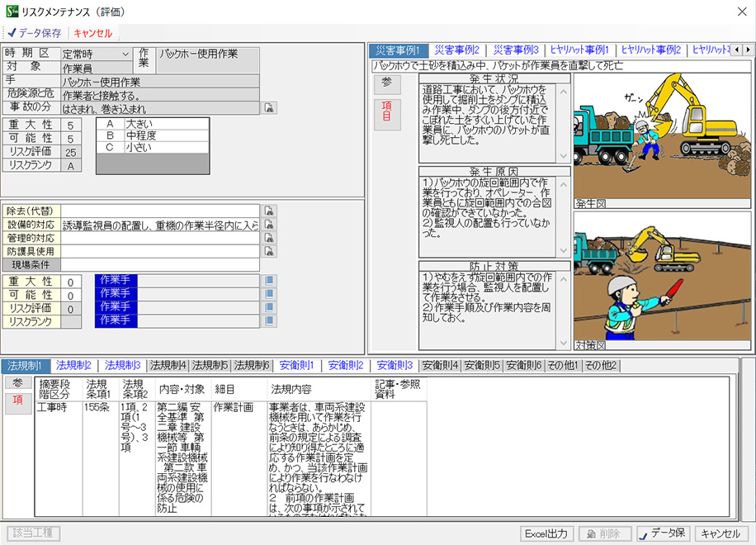Select the row A 大きい in rank list
The height and width of the screenshot is (545, 756).
click(153, 124)
